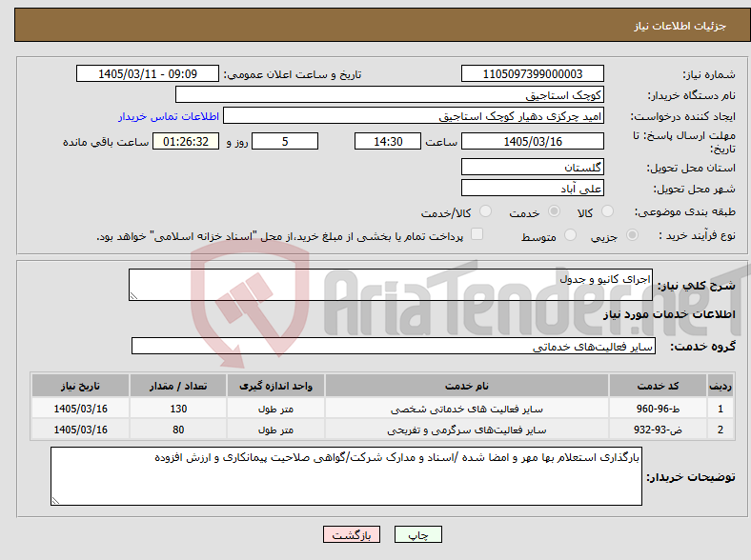Click the 01:26:32 remaining time field

[x=186, y=141]
